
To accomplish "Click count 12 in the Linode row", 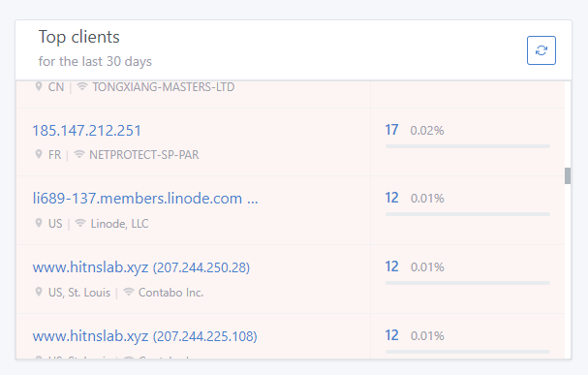I will [392, 198].
